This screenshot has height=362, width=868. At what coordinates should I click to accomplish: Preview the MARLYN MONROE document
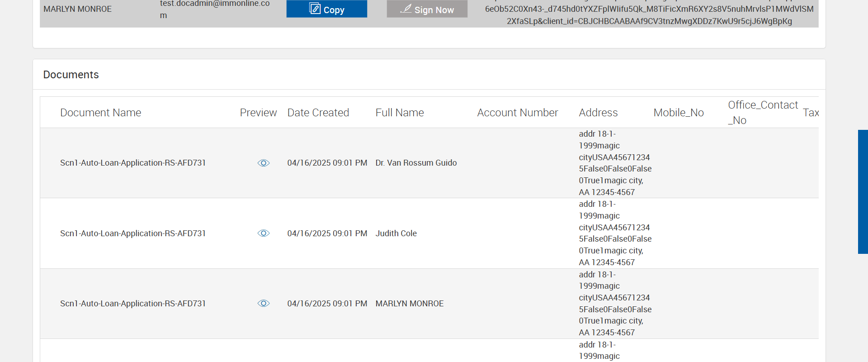pyautogui.click(x=264, y=303)
